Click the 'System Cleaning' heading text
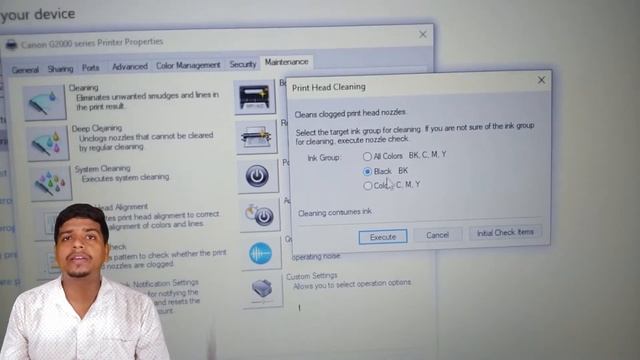This screenshot has width=640, height=360. click(102, 169)
